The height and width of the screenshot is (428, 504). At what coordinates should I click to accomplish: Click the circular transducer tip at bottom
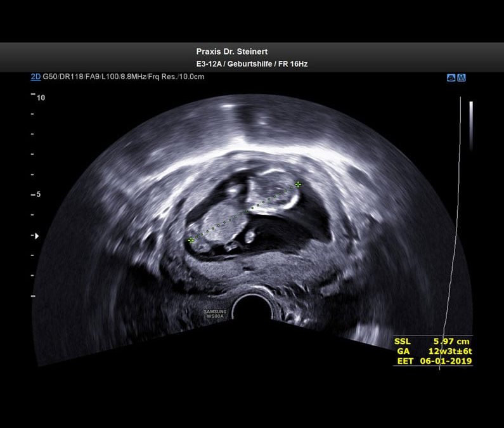252,309
